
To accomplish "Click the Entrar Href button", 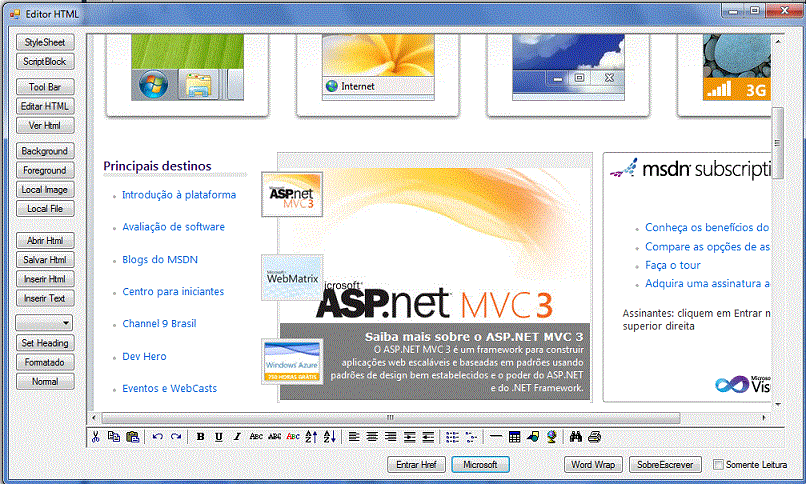I will pyautogui.click(x=416, y=464).
